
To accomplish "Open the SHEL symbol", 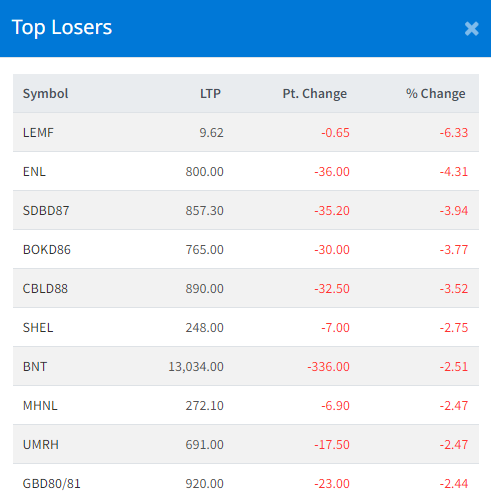I will click(x=38, y=328).
